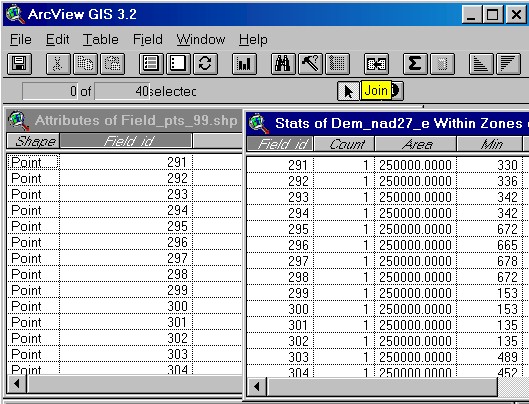Click Area value 250000.0000 in row 301
529x404 pixels.
[416, 325]
